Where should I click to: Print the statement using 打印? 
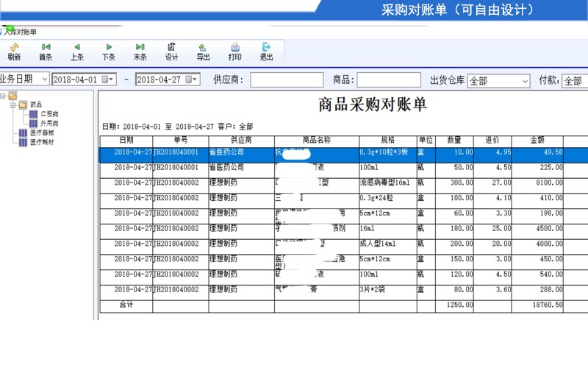tap(234, 52)
